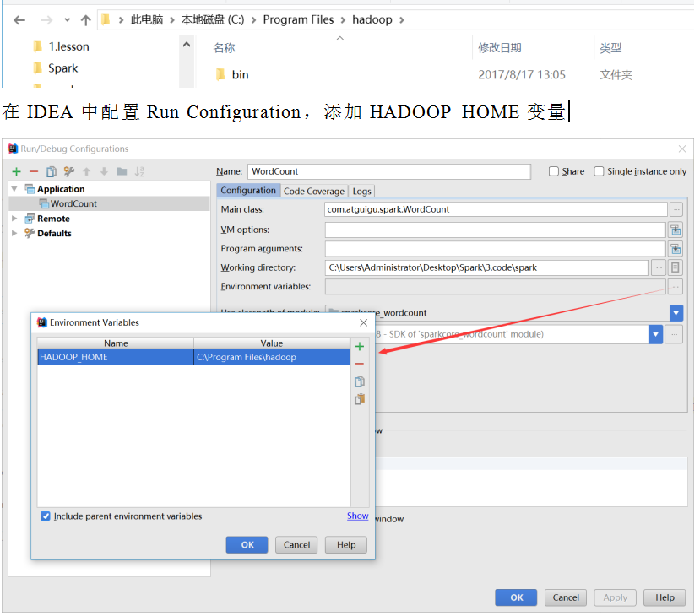Expand the Remote tree node

[x=14, y=219]
